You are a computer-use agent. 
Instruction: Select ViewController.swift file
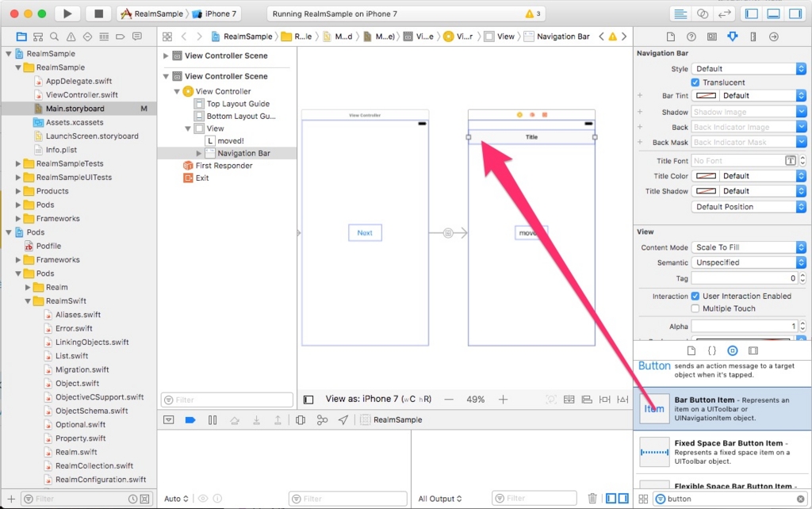pos(82,95)
